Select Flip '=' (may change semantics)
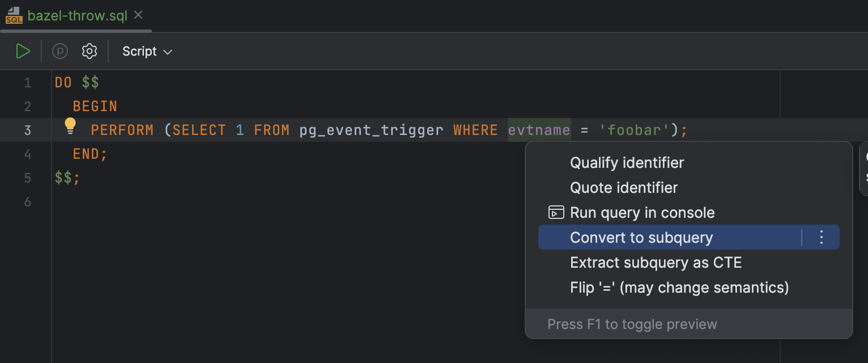 (679, 288)
